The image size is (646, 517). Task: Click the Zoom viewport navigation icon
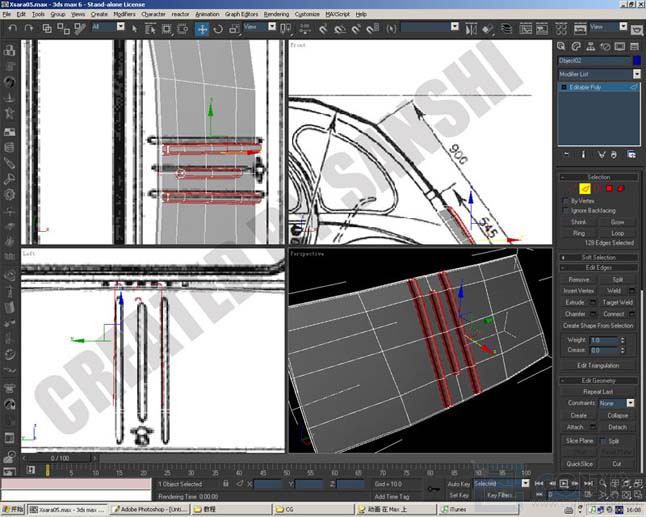(x=603, y=483)
